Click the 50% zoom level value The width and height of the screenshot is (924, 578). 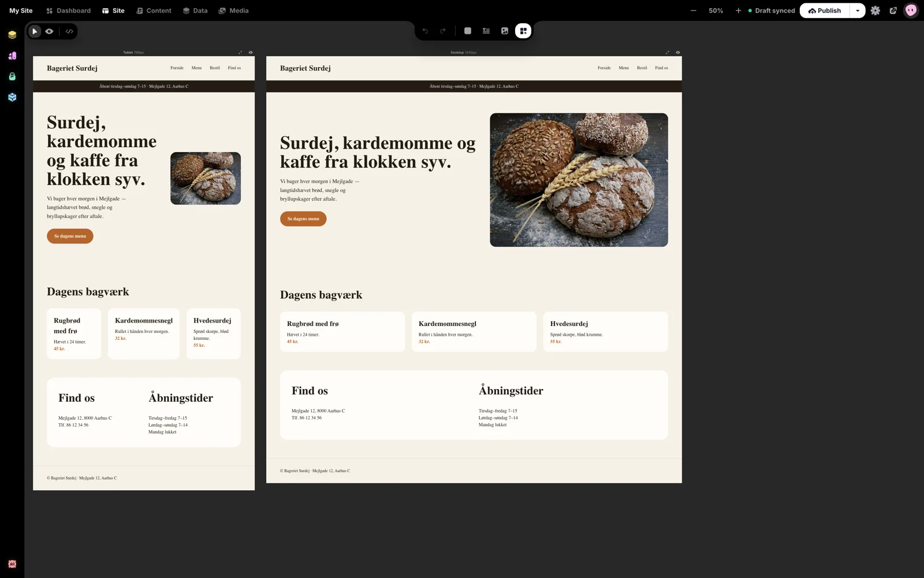(716, 10)
